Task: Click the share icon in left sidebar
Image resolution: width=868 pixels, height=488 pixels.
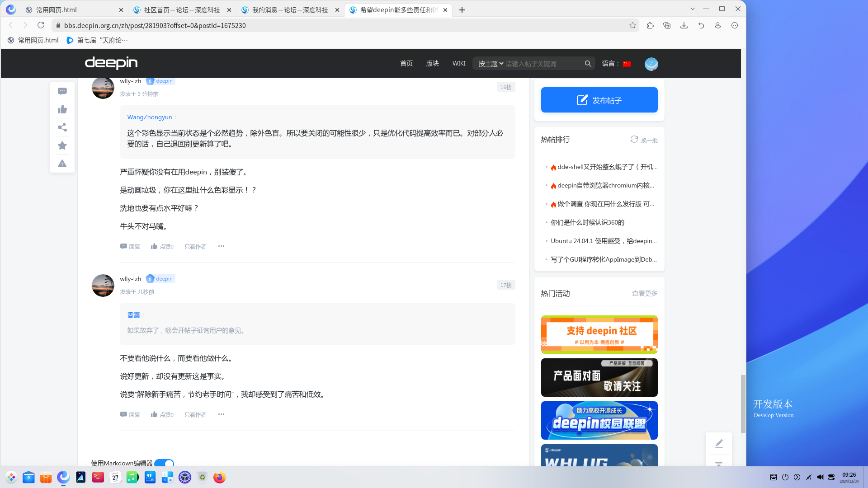Action: (x=62, y=127)
